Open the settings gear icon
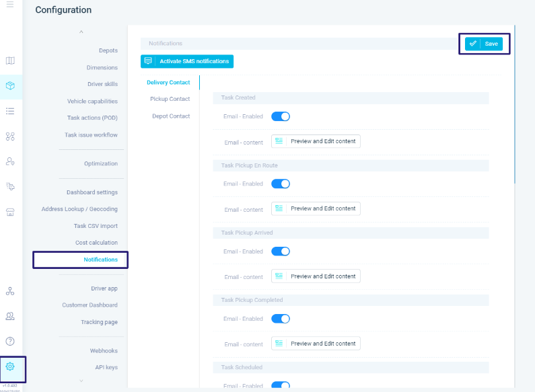 point(10,366)
